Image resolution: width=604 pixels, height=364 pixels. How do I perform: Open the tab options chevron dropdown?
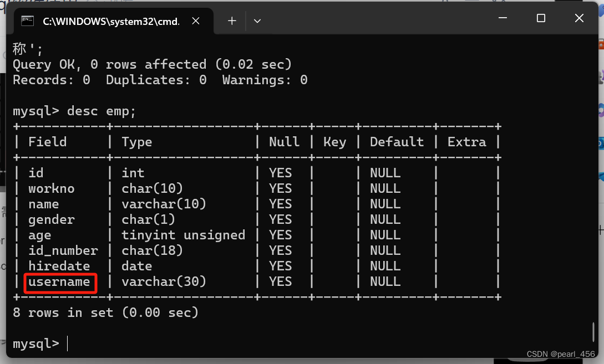point(257,20)
